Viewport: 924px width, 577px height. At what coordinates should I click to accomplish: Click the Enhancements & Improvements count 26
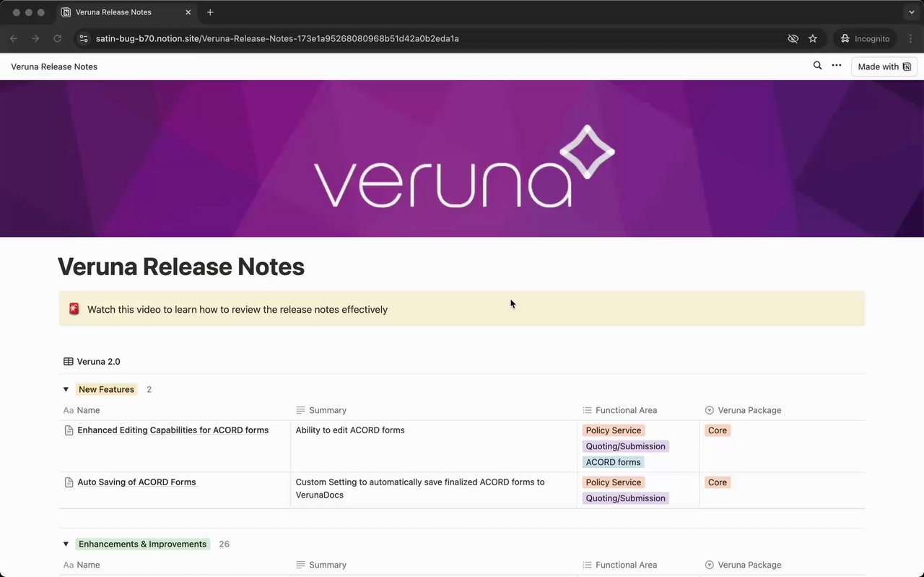(x=225, y=544)
